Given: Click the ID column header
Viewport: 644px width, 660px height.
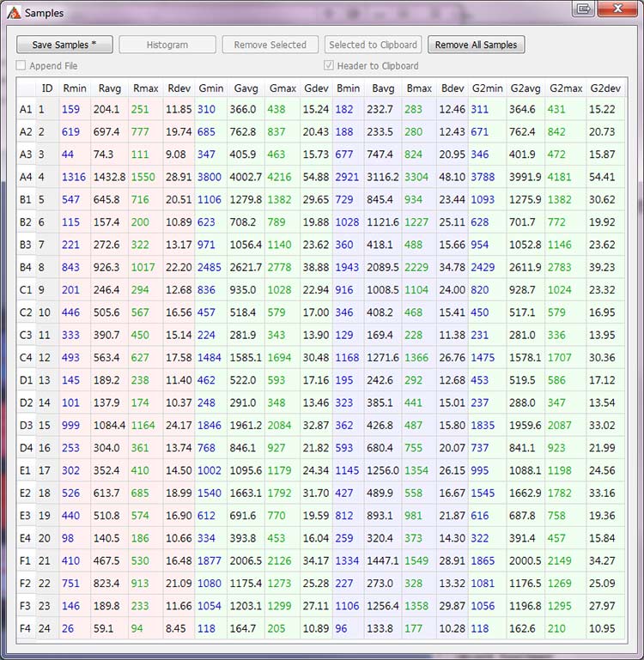Looking at the screenshot, I should pyautogui.click(x=47, y=88).
